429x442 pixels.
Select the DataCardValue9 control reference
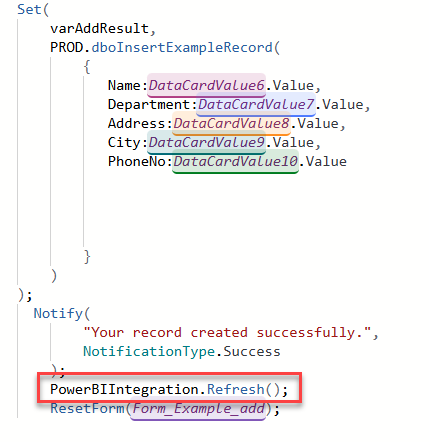coord(206,142)
